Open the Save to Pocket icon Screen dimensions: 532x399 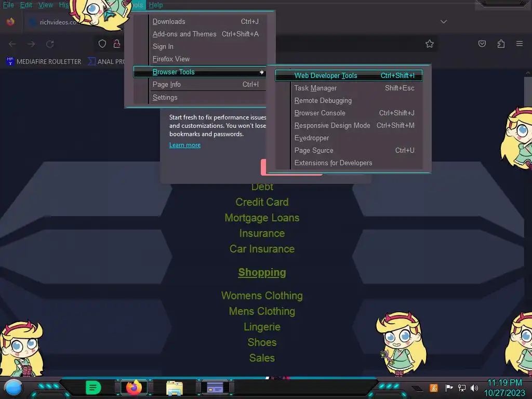(482, 44)
